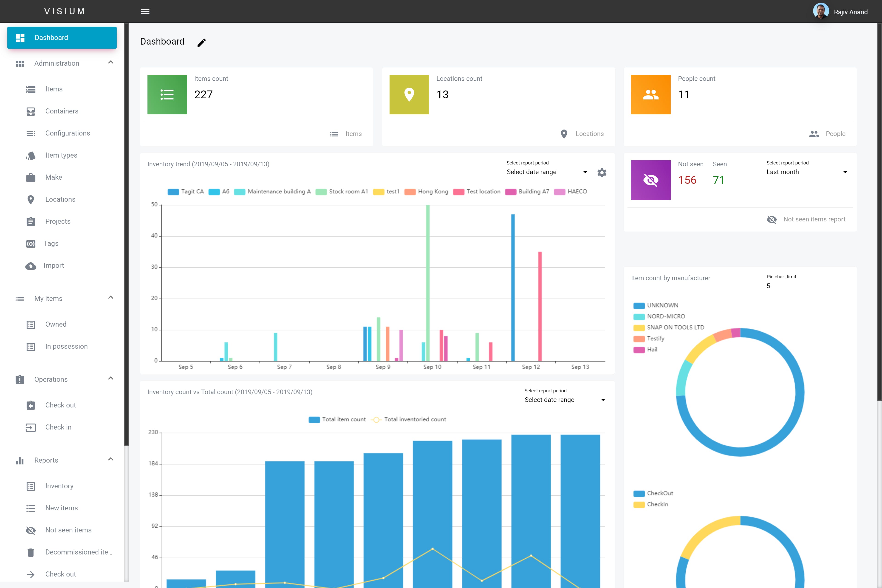Open Inventory trend settings gear icon
This screenshot has width=882, height=588.
tap(602, 172)
